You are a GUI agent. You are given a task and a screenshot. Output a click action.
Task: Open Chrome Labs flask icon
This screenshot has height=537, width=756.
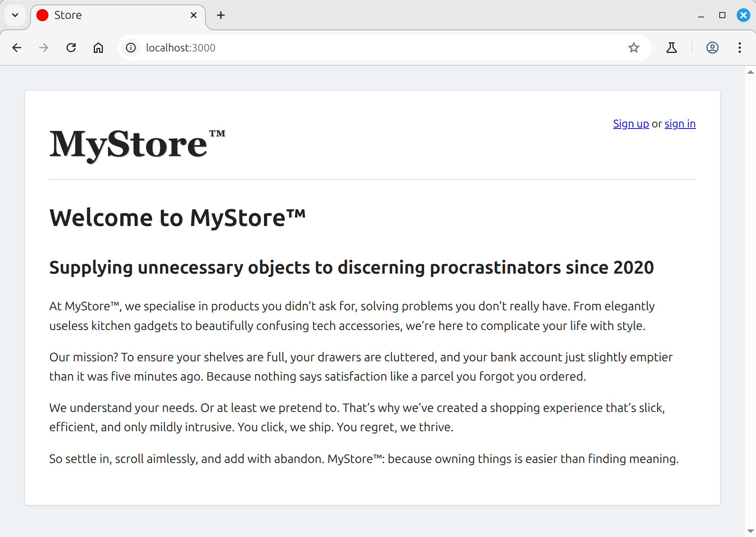point(671,48)
